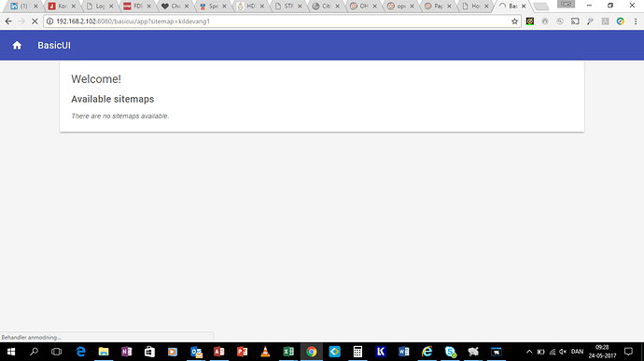Screen dimensions: 644x361
Task: Stop loading the page with the X button
Action: coord(35,21)
